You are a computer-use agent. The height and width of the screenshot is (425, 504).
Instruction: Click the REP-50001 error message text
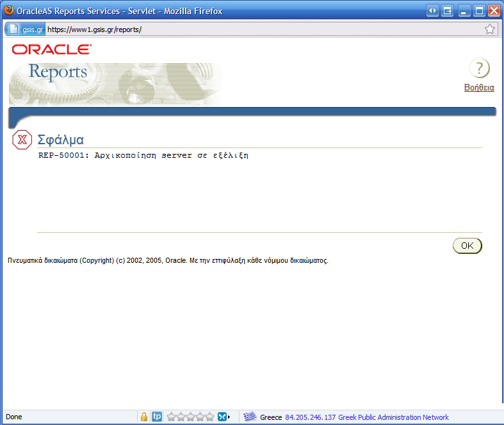tap(143, 155)
